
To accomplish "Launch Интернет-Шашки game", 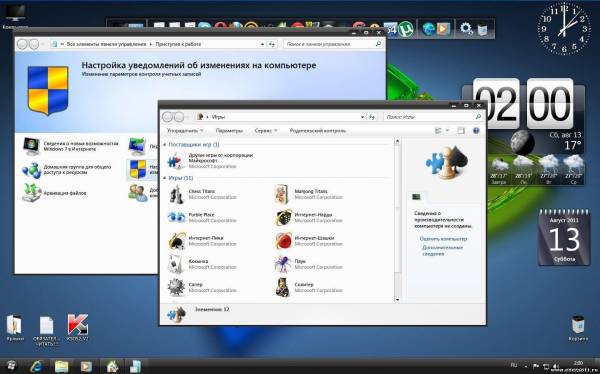I will point(308,241).
